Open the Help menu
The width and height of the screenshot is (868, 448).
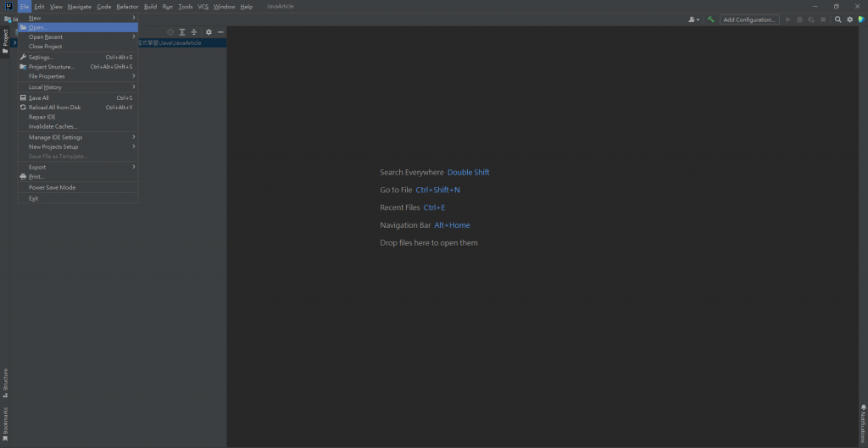point(247,7)
